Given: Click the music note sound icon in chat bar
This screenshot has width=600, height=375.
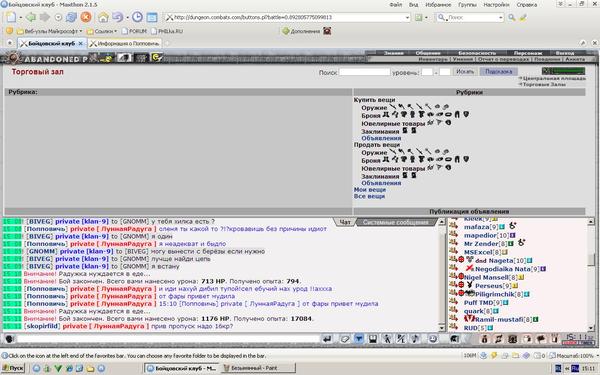Looking at the screenshot, I should pyautogui.click(x=415, y=339).
